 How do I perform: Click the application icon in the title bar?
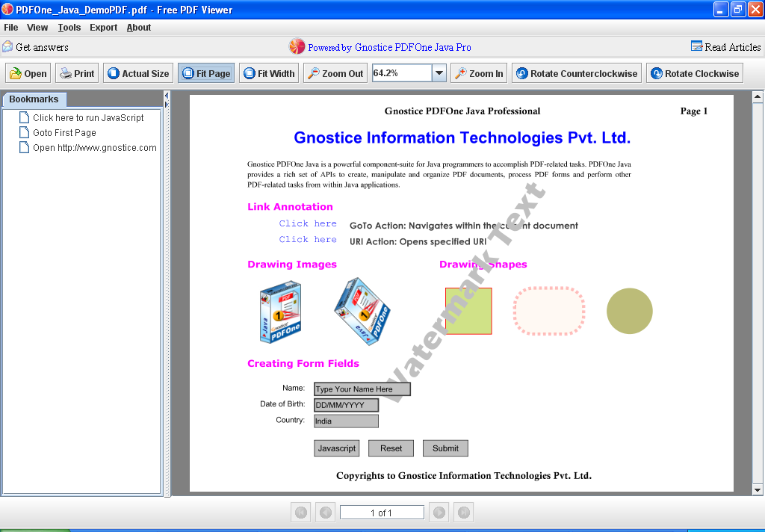point(7,9)
